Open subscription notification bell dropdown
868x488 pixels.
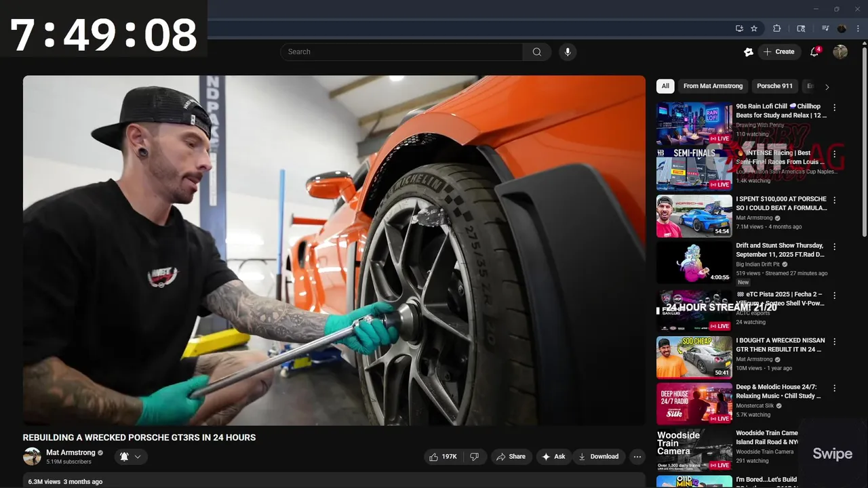131,457
